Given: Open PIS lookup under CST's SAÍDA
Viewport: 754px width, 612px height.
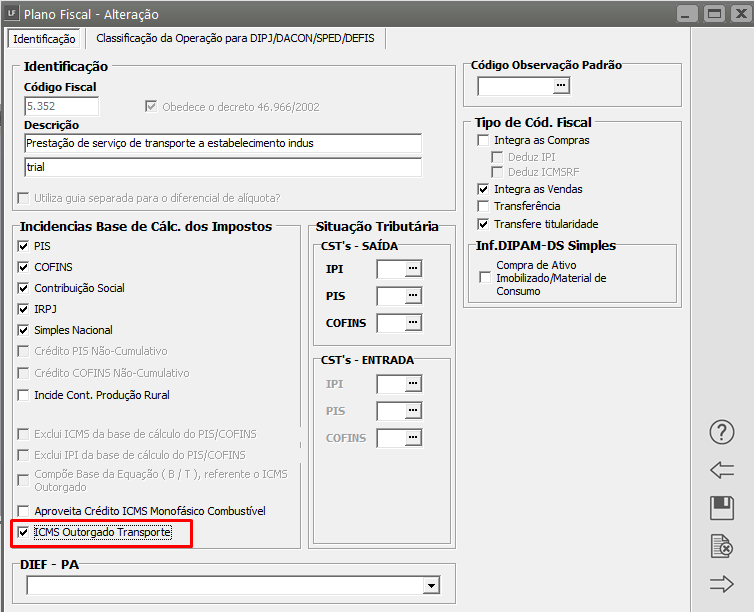Looking at the screenshot, I should [x=412, y=296].
